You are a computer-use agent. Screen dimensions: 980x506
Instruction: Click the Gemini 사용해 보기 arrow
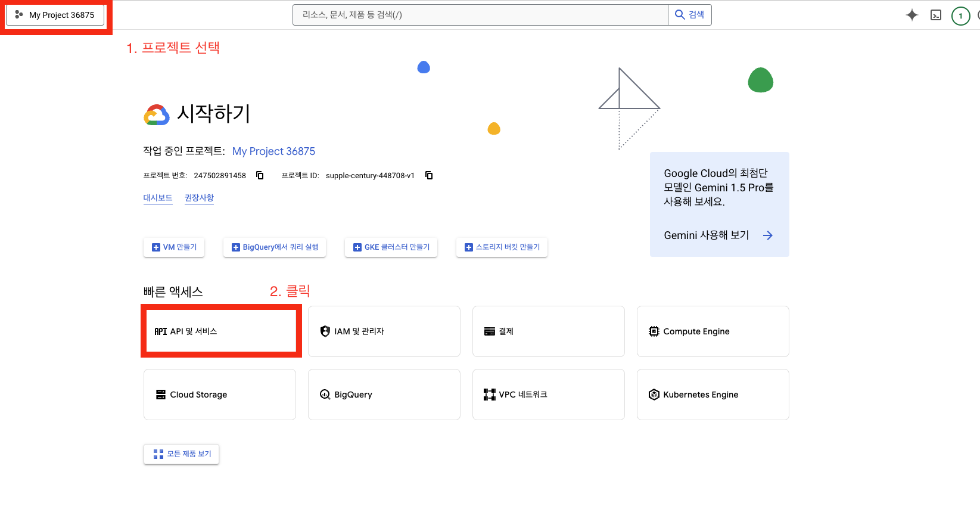[767, 235]
